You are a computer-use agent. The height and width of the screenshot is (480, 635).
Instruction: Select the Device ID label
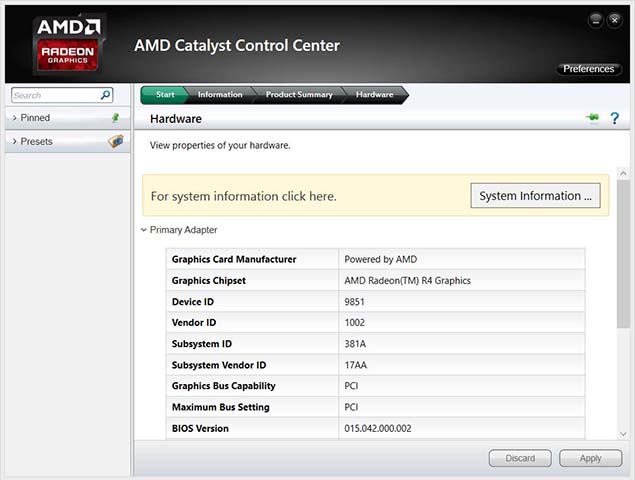point(193,302)
